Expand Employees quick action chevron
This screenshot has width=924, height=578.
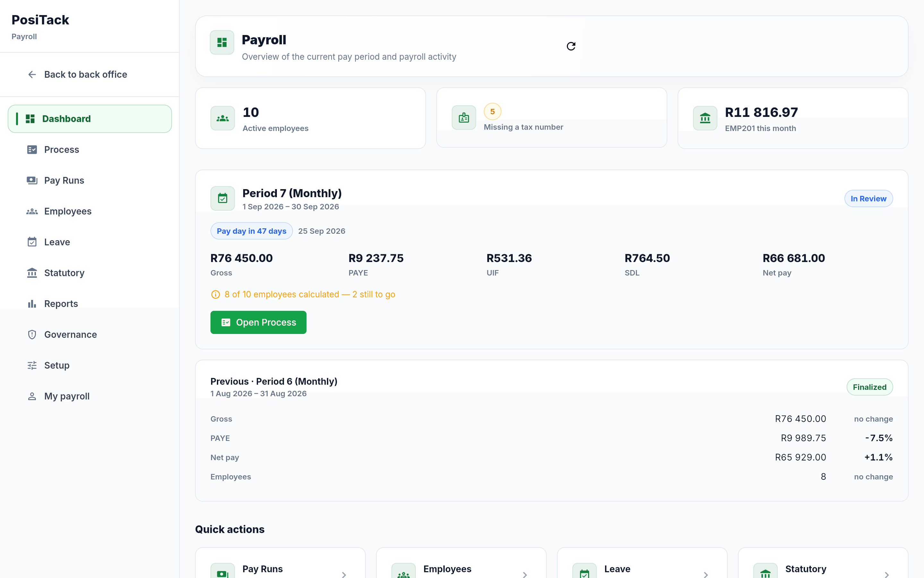525,574
